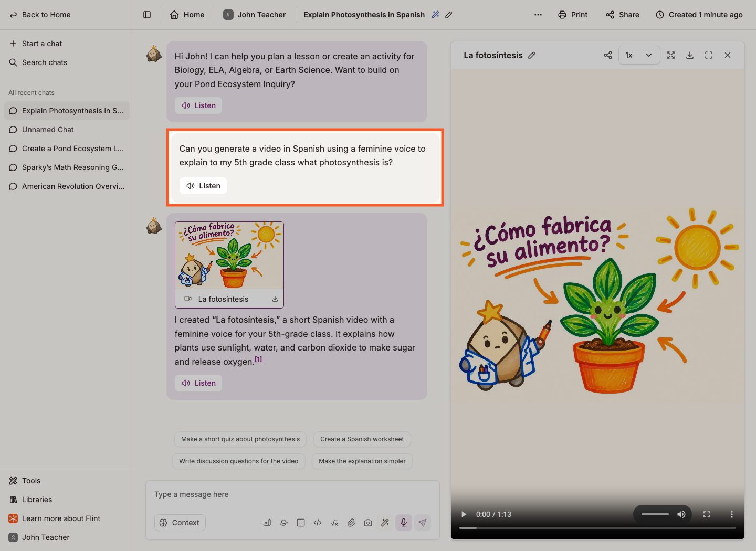Click John Teacher breadcrumb in header
The height and width of the screenshot is (551, 756).
tap(255, 15)
